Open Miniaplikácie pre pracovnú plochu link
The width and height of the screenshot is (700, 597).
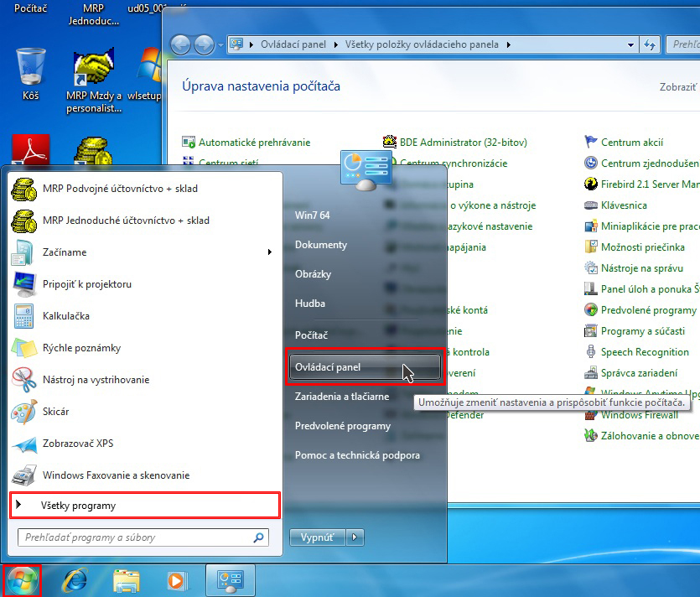point(651,226)
